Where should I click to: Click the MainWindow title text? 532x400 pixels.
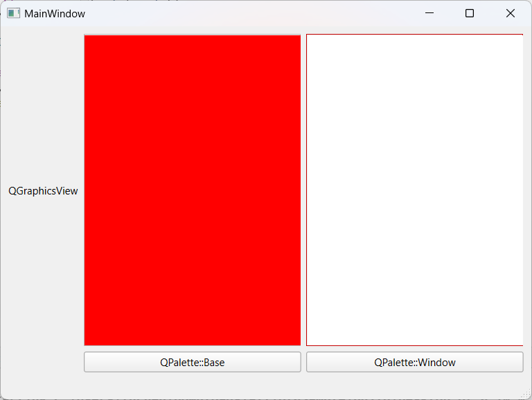(x=55, y=13)
